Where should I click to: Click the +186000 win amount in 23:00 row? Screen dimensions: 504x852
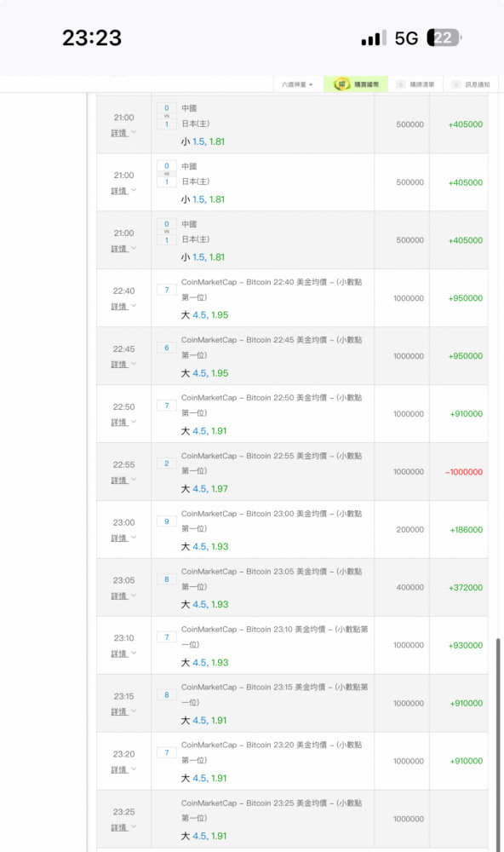pyautogui.click(x=466, y=530)
